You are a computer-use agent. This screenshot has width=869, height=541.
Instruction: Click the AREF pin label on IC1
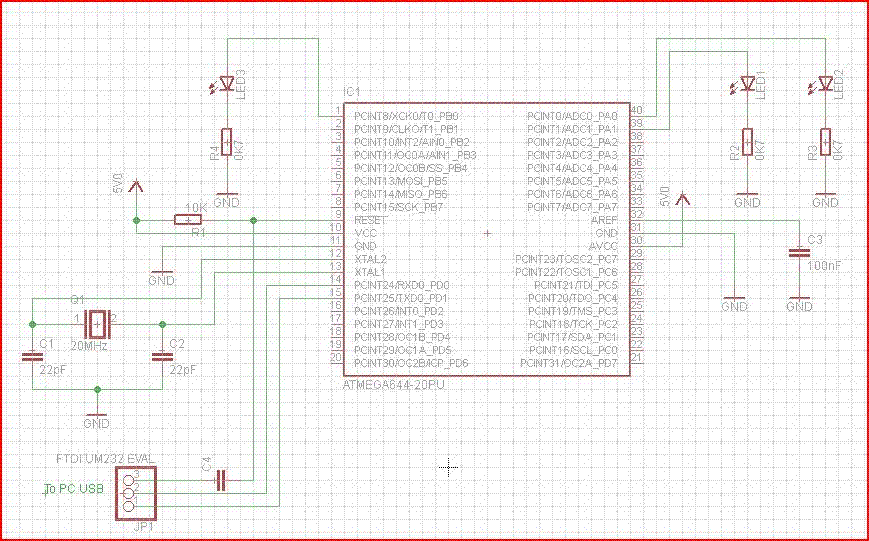point(605,220)
